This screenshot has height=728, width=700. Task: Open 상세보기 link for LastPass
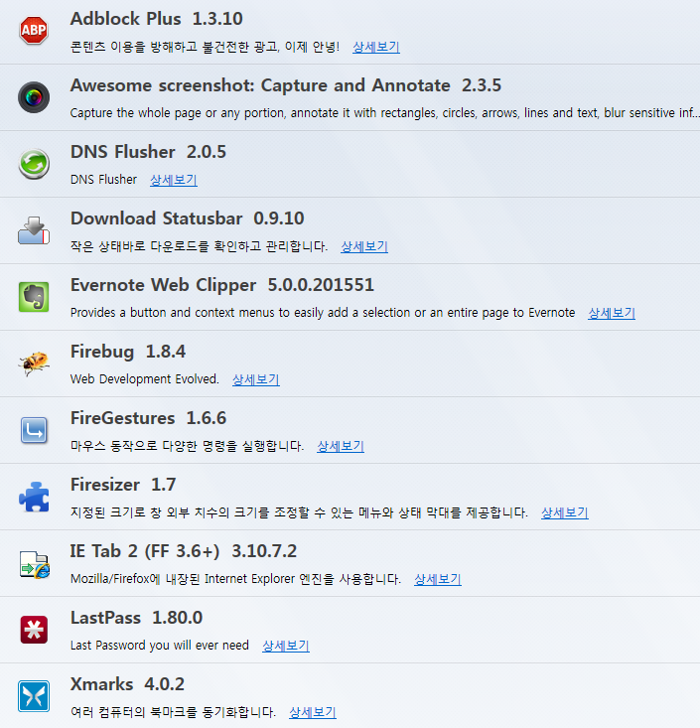tap(286, 646)
